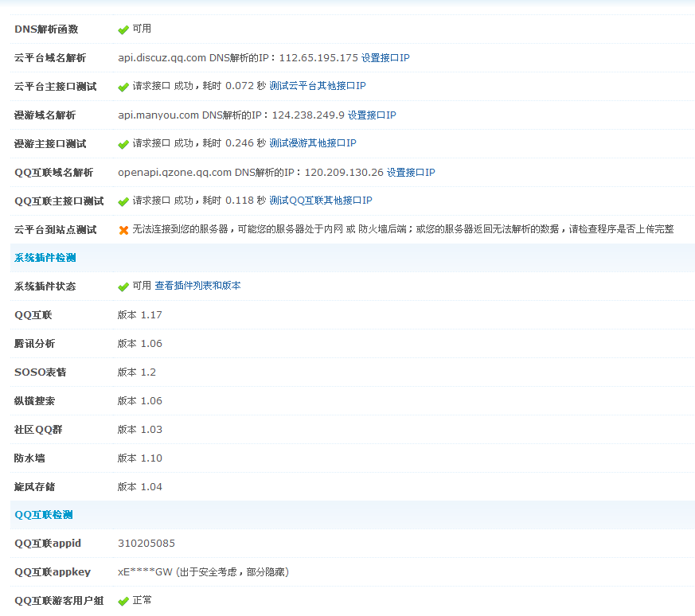Viewport: 695px width, 616px height.
Task: Click the DNS解析函数 row label
Action: click(46, 29)
